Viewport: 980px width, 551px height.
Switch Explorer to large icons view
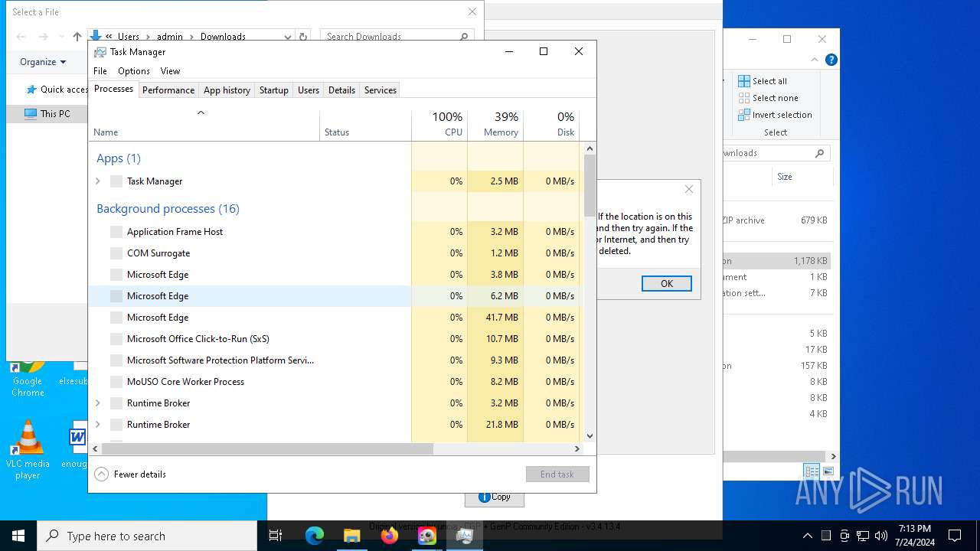coord(828,471)
